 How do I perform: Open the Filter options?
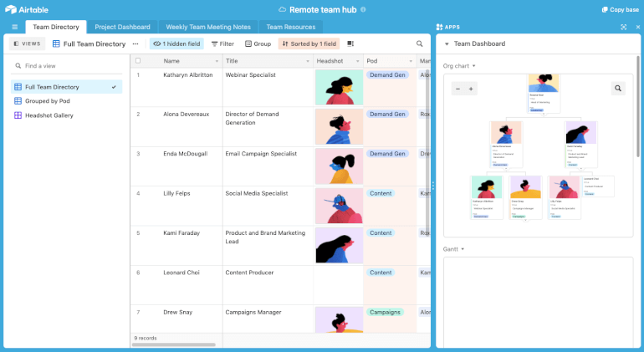pyautogui.click(x=222, y=44)
